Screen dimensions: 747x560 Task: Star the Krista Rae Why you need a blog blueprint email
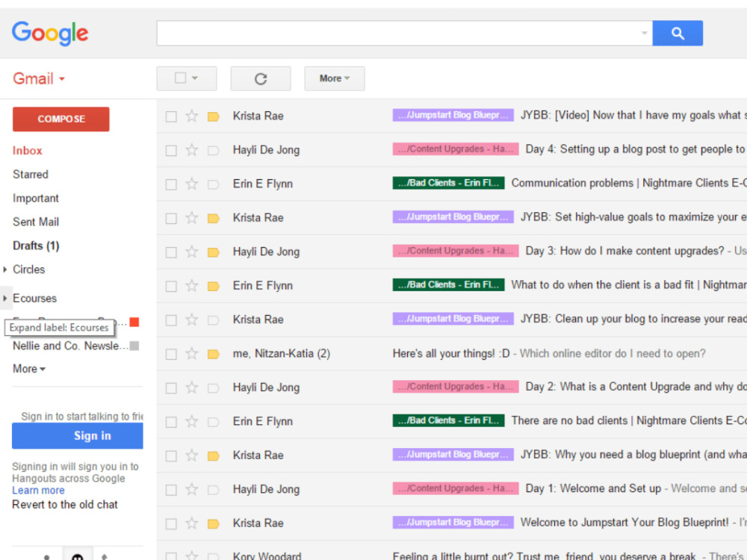pyautogui.click(x=191, y=455)
